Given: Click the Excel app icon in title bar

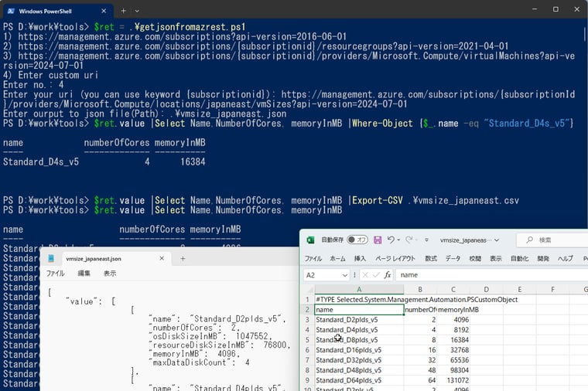Looking at the screenshot, I should point(310,240).
